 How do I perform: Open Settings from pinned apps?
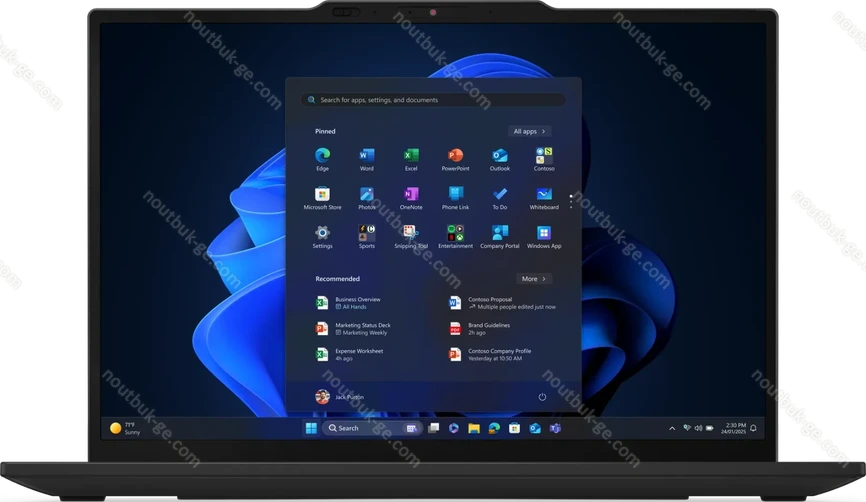coord(322,233)
